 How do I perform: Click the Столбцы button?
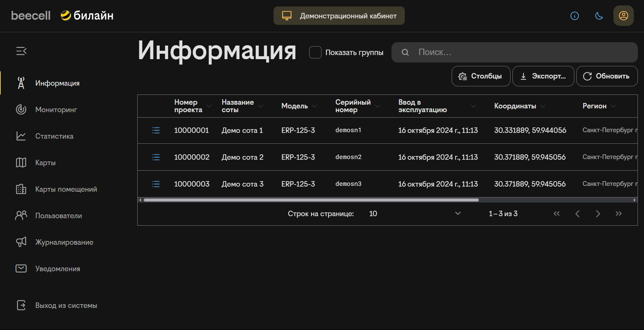click(481, 76)
